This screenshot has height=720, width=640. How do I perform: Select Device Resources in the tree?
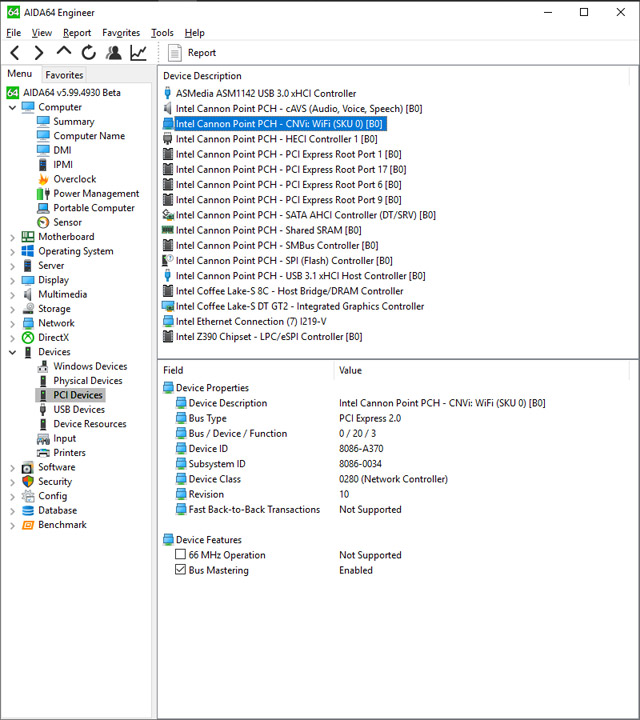pyautogui.click(x=90, y=424)
